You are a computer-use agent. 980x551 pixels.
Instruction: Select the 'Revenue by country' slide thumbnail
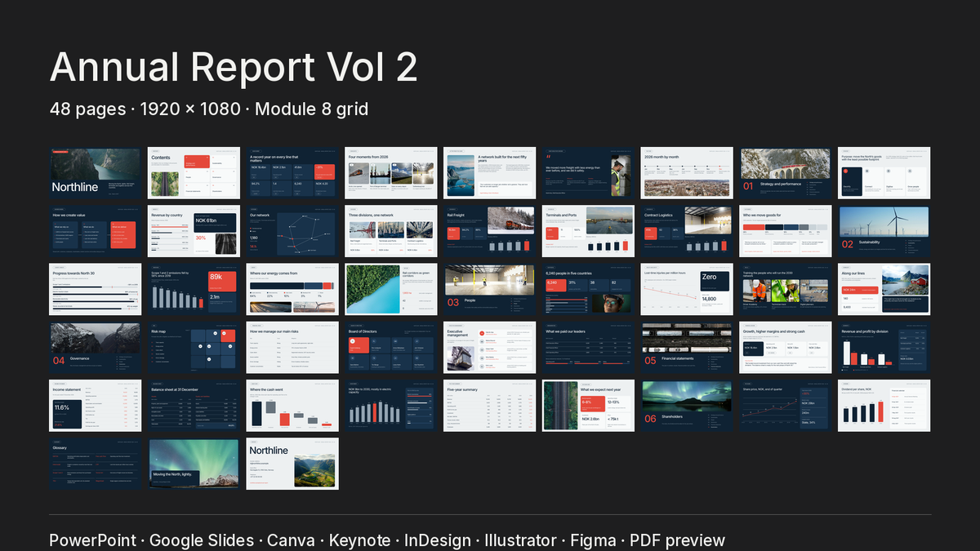point(194,231)
